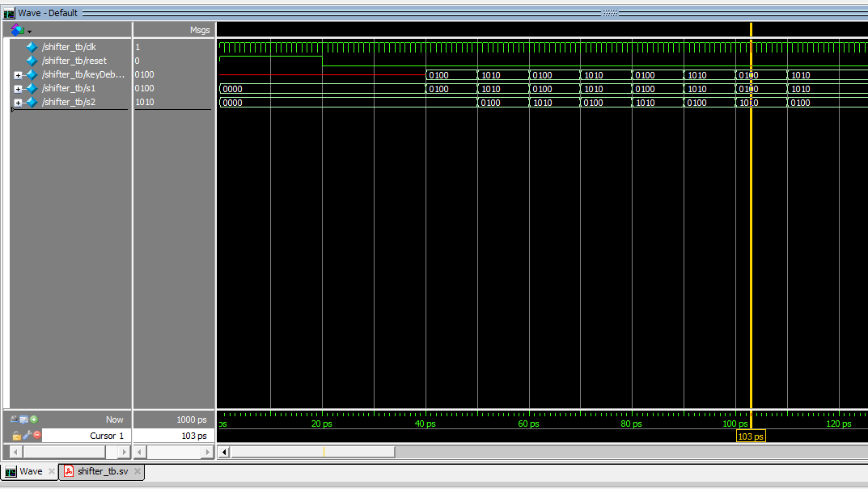868x489 pixels.
Task: Click the shifter_tb.sv file icon
Action: point(69,471)
